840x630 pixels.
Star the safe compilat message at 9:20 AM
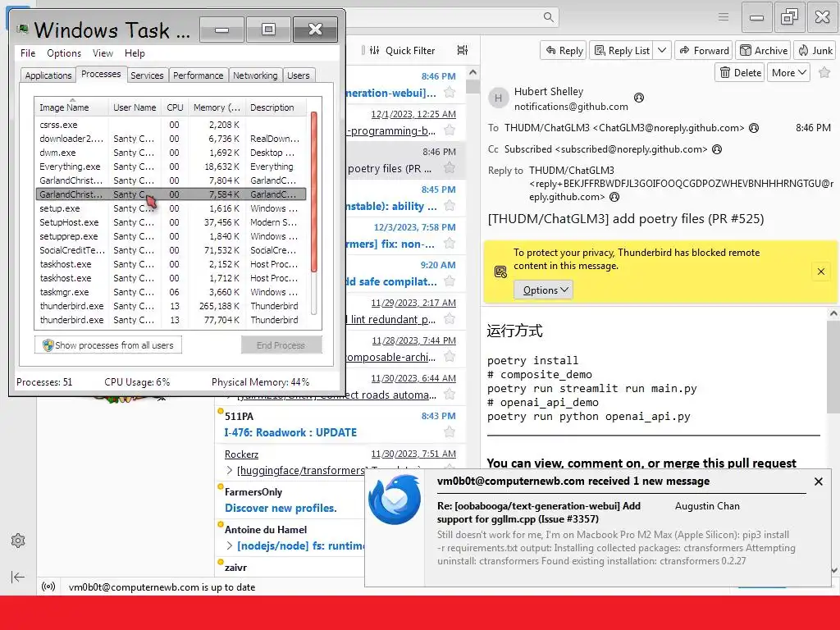click(x=450, y=281)
